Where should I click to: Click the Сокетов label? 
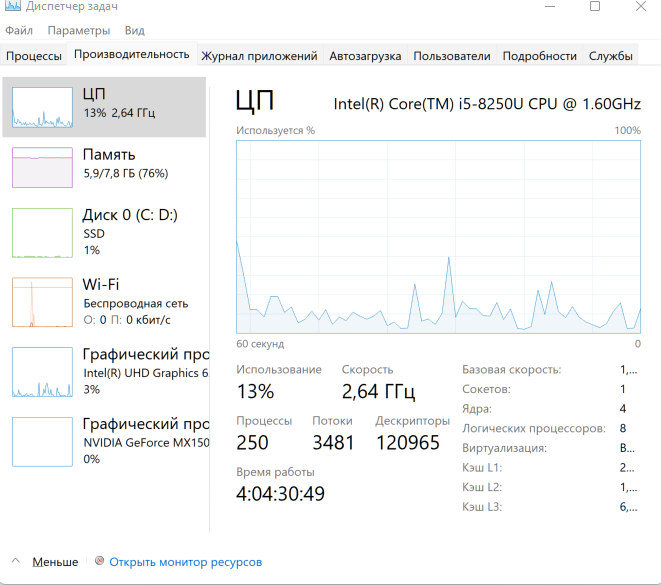pyautogui.click(x=486, y=389)
